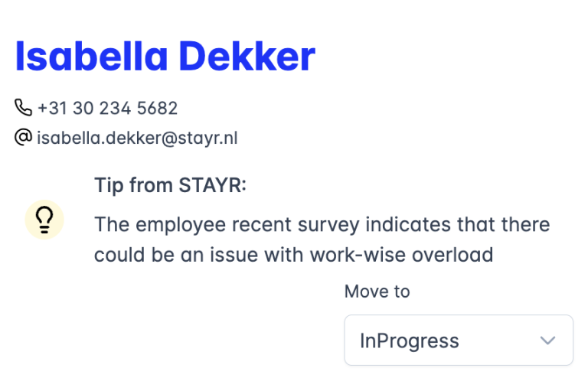Open Isabella Dekker's profile name heading

point(165,57)
